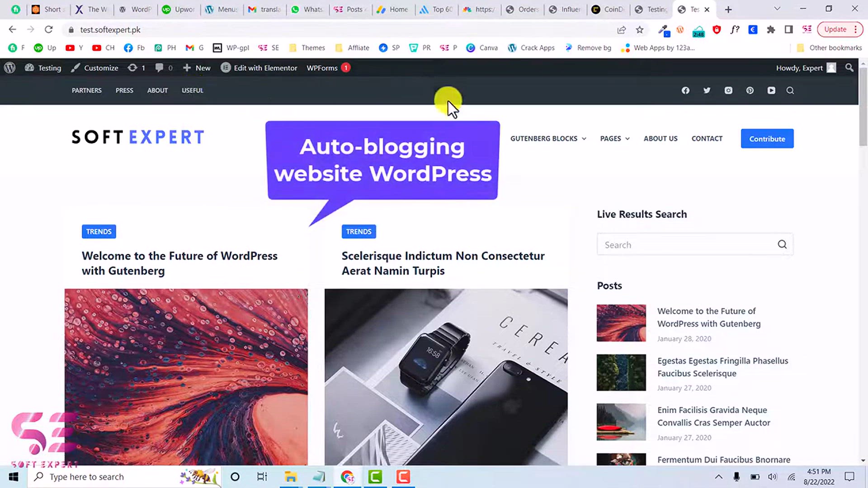This screenshot has width=868, height=488.
Task: Open the Press menu item
Action: (124, 90)
